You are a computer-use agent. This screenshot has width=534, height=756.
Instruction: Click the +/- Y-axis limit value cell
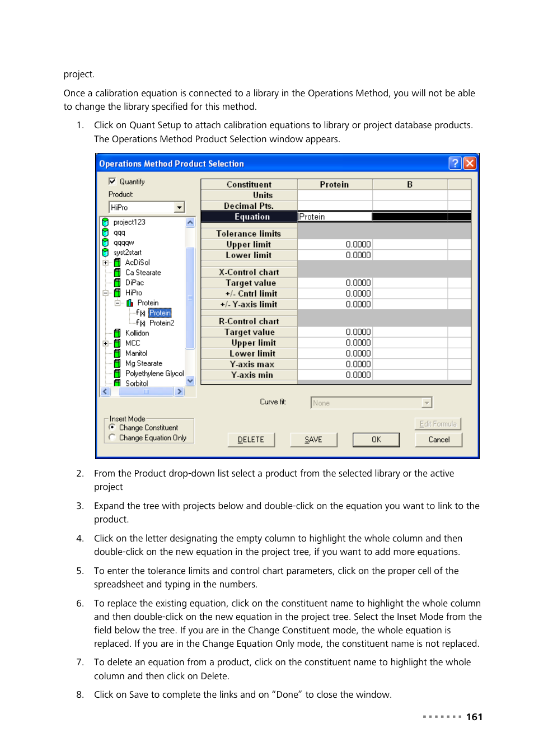point(335,304)
